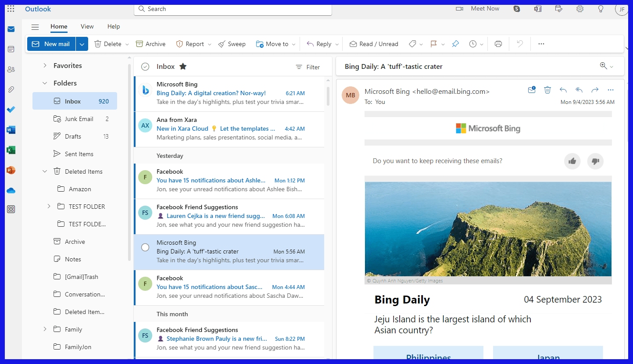The width and height of the screenshot is (633, 364).
Task: Switch to the Help tab
Action: click(x=114, y=27)
